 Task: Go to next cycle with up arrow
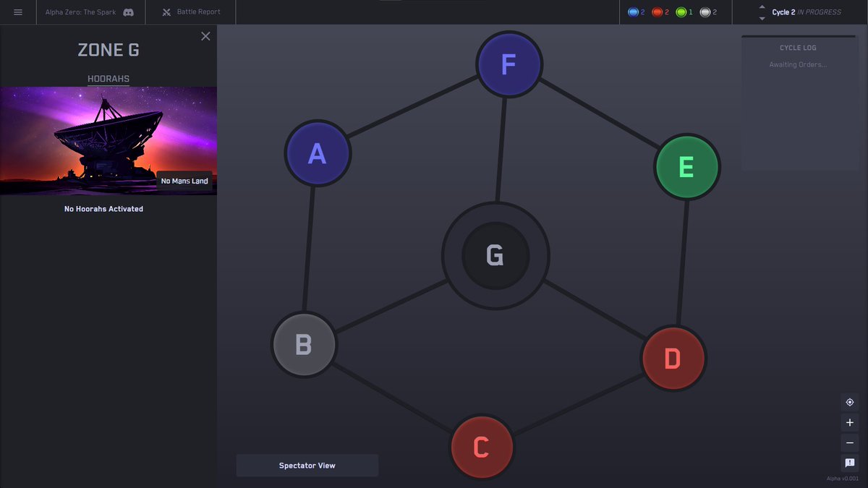coord(762,7)
